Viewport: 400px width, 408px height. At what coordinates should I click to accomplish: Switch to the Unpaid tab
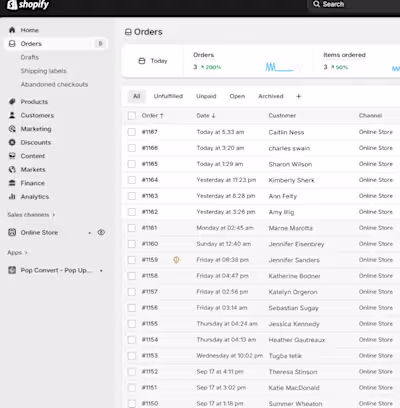coord(206,96)
